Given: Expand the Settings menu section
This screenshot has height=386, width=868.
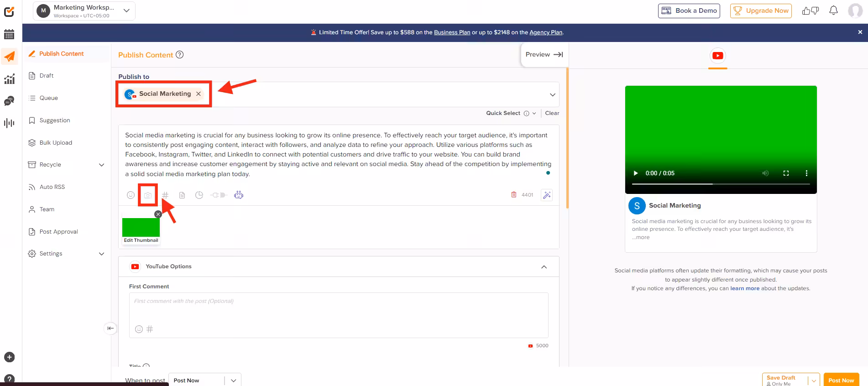Looking at the screenshot, I should (101, 254).
